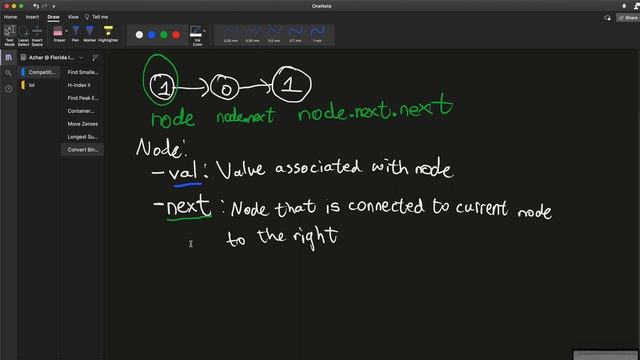640x360 pixels.
Task: Choose the 0.25 mm pen thickness
Action: [x=231, y=35]
